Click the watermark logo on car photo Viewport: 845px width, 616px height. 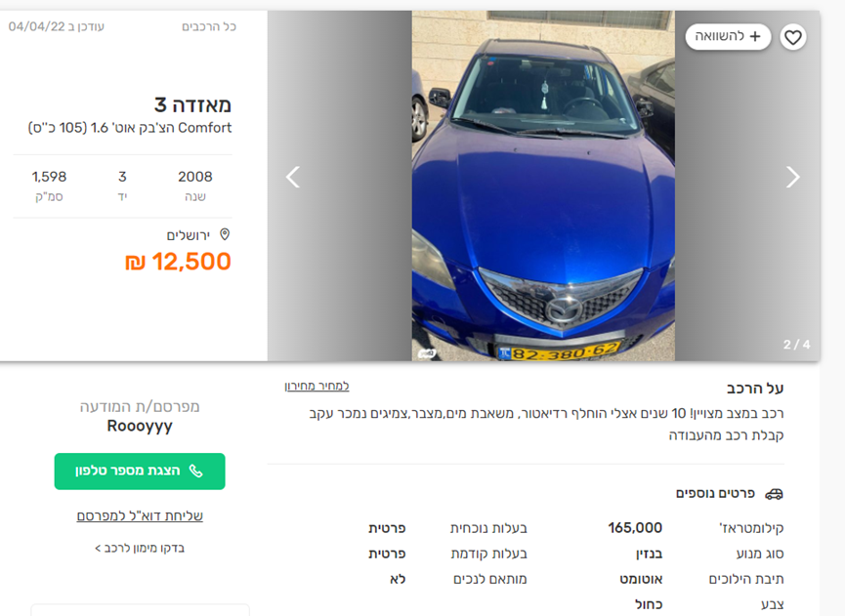(x=427, y=352)
